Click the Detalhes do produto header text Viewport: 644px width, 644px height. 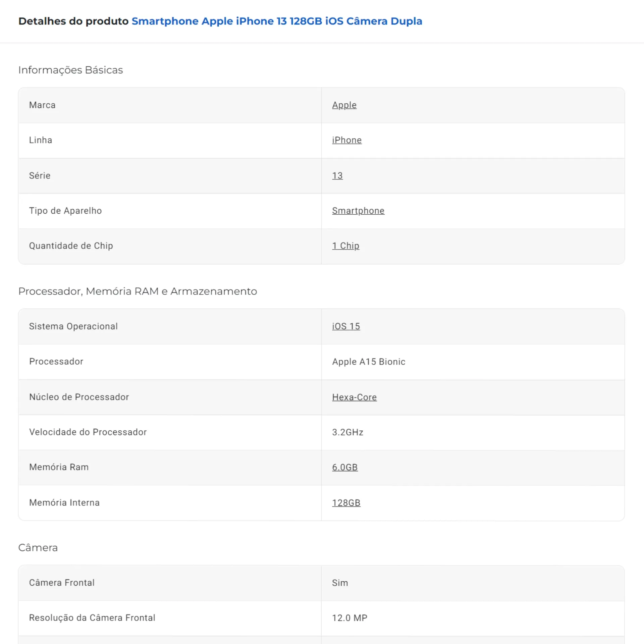coord(74,21)
